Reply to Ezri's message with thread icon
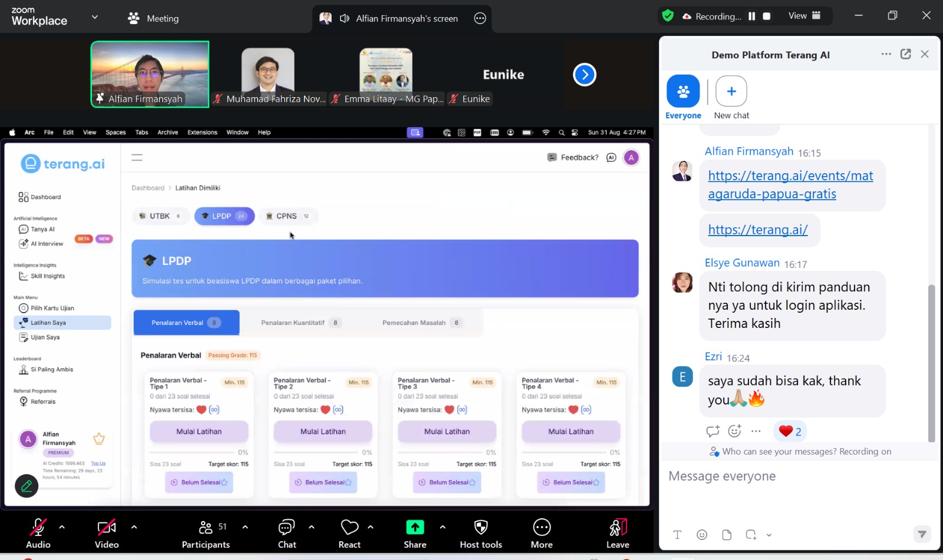The height and width of the screenshot is (560, 943). pos(713,431)
